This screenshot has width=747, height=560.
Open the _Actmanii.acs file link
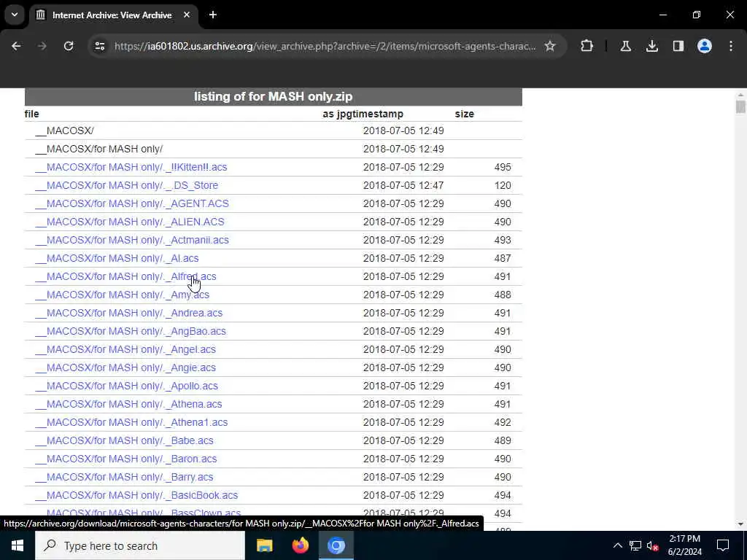[x=132, y=240]
